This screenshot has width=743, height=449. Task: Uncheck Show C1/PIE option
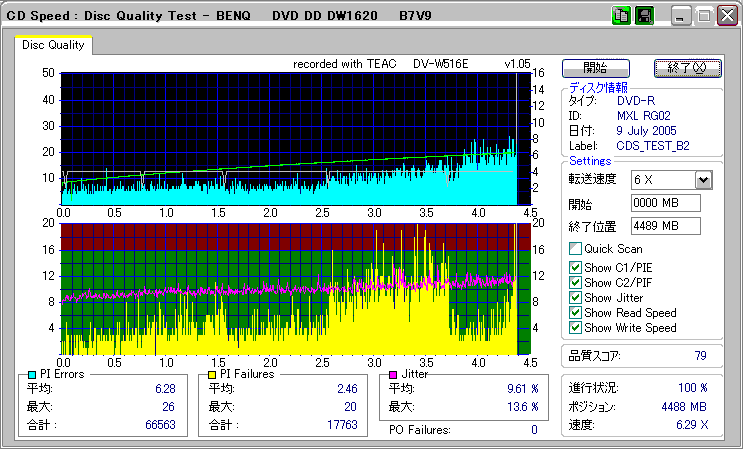tap(575, 267)
